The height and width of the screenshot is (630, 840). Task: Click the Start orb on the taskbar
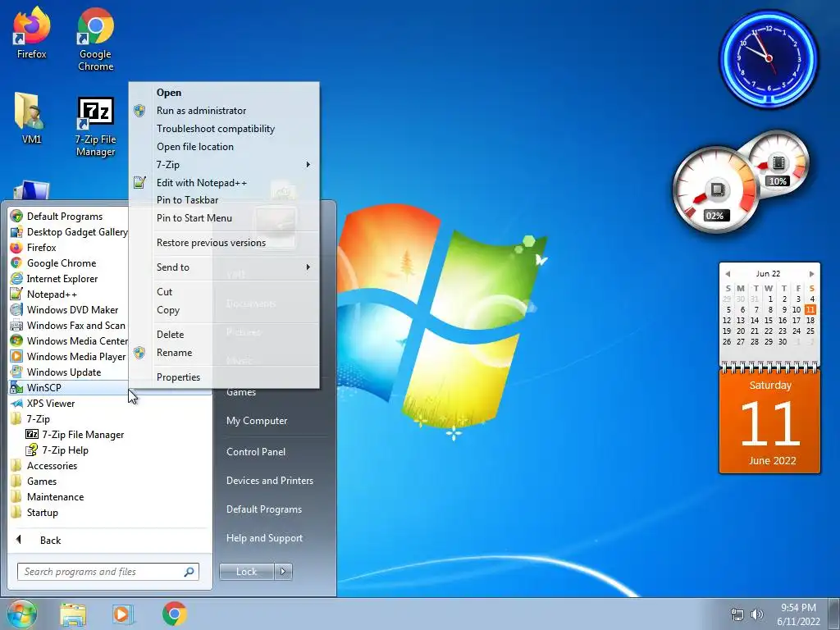point(21,614)
